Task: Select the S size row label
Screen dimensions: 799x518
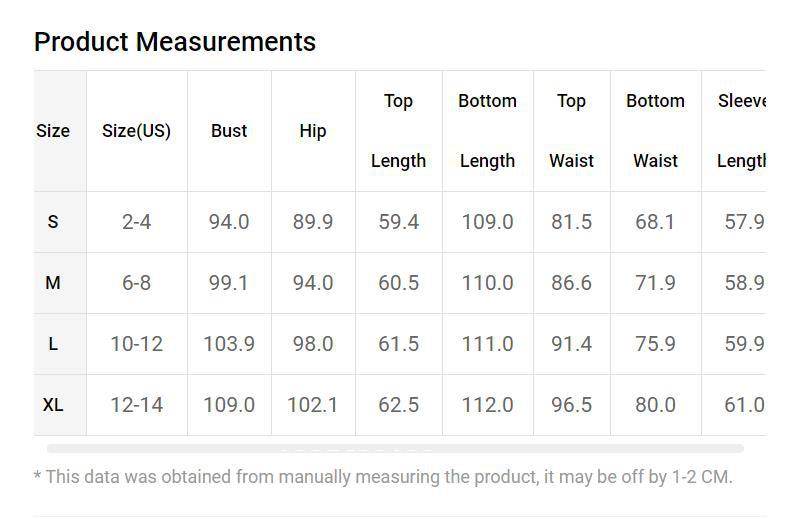Action: pos(53,222)
